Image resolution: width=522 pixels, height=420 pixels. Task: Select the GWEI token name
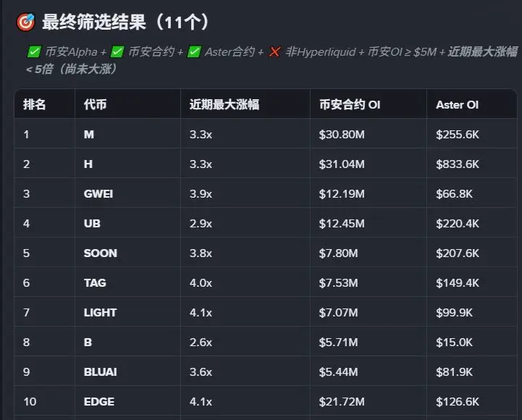(98, 194)
